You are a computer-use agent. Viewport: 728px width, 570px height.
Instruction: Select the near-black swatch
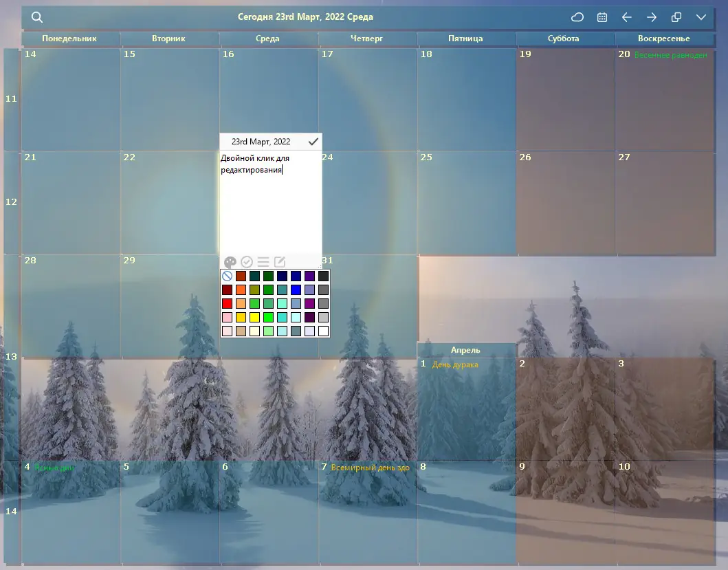(324, 276)
